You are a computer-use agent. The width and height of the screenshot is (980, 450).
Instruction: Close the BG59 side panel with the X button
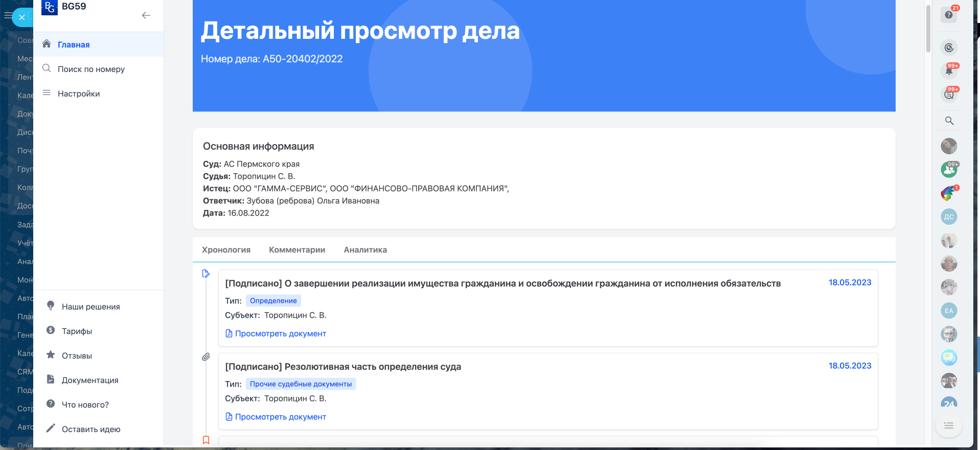[x=22, y=17]
